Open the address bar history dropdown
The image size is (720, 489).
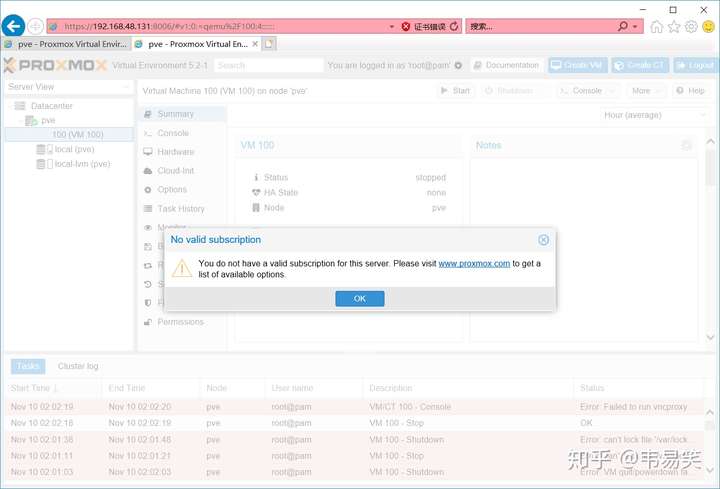pos(392,27)
